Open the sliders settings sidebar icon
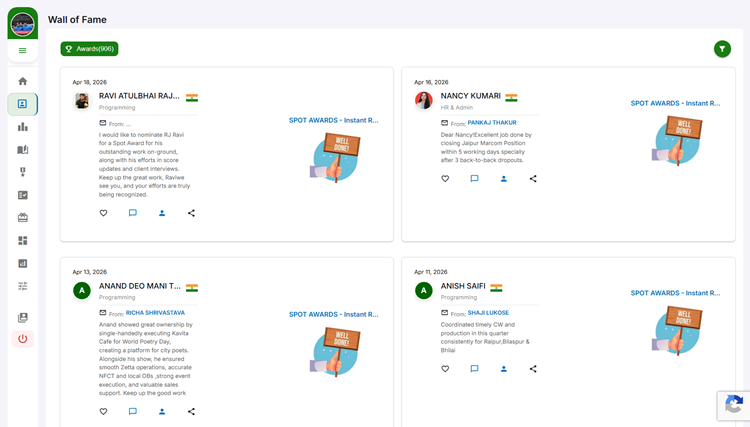Screen dimensions: 750x427 coord(22,286)
